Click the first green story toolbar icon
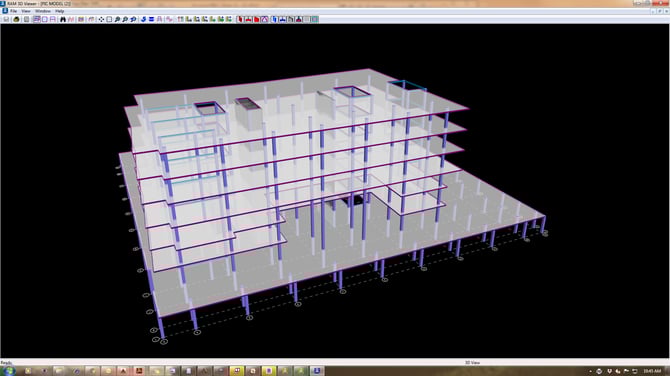Screen dimensions: 670x376 click(189, 19)
